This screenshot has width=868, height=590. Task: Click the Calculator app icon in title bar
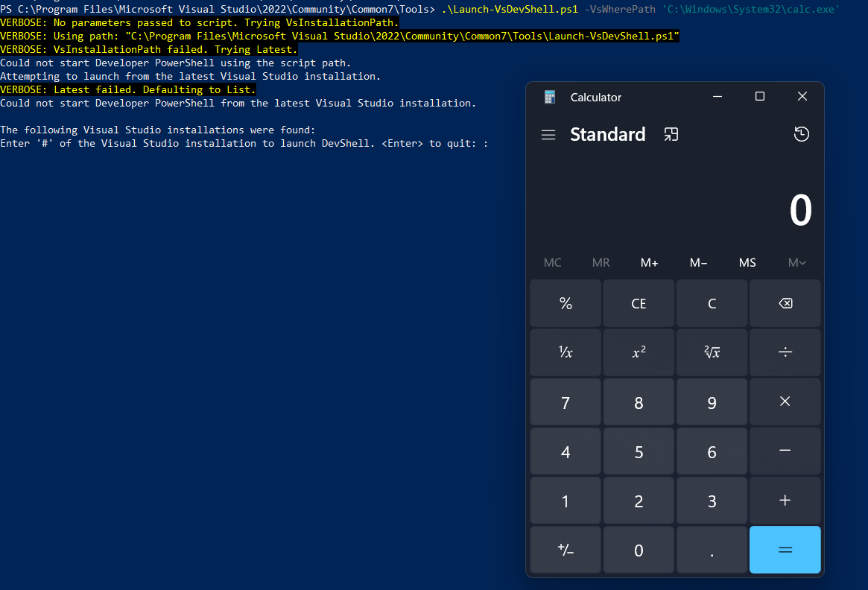click(x=550, y=97)
